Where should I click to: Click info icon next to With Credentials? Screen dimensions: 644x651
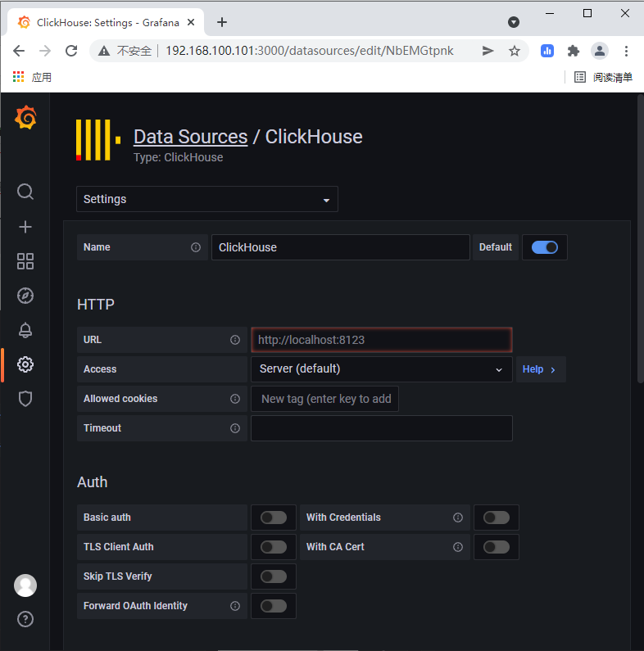(x=458, y=518)
